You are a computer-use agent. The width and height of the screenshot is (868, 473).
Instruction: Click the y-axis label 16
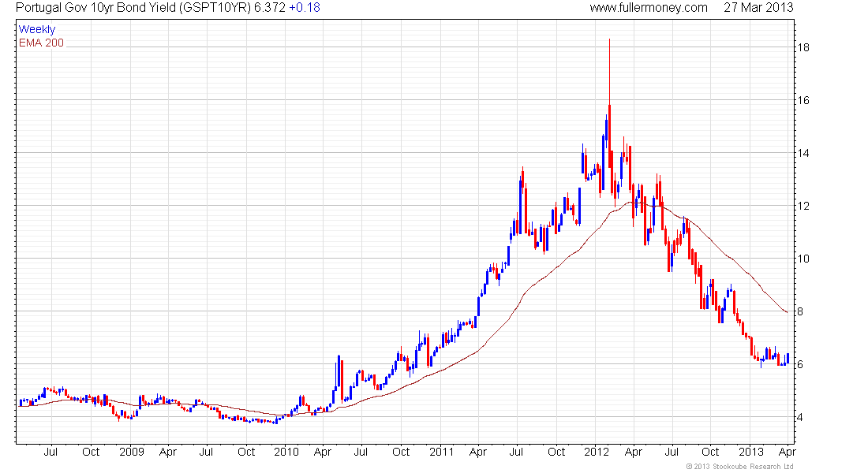click(803, 100)
